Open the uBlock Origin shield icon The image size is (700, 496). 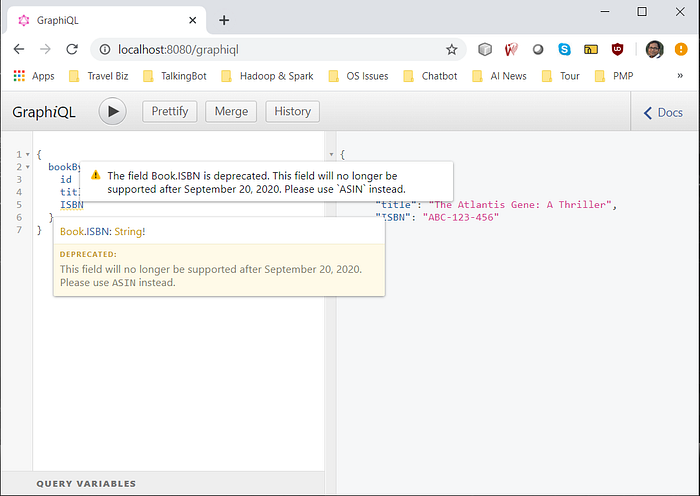(x=617, y=49)
